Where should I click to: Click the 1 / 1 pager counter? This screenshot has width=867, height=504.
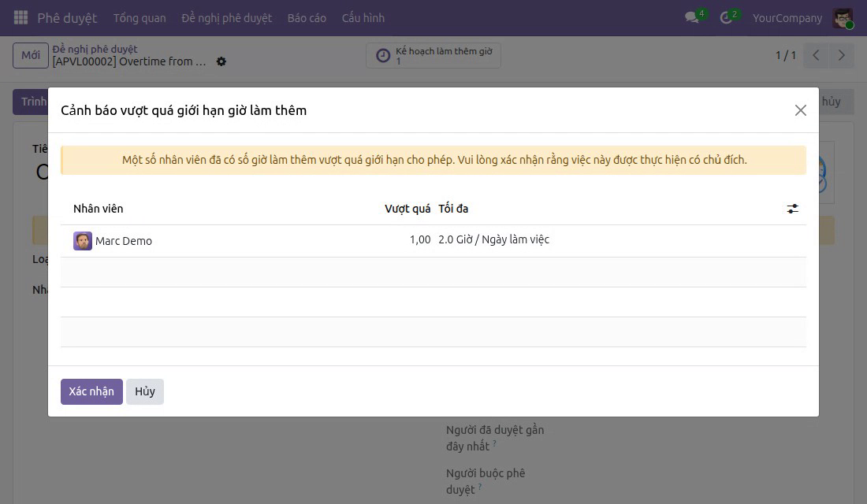click(785, 55)
